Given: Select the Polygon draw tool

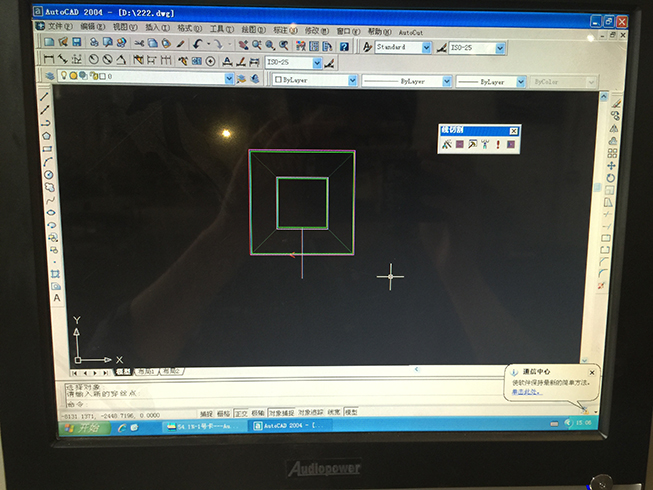Looking at the screenshot, I should pyautogui.click(x=46, y=135).
